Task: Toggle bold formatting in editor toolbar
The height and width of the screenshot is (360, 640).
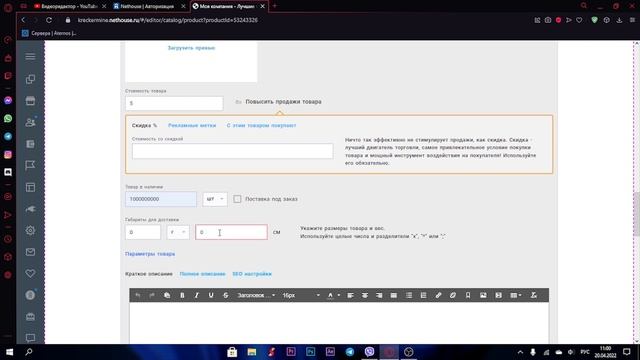Action: point(182,295)
